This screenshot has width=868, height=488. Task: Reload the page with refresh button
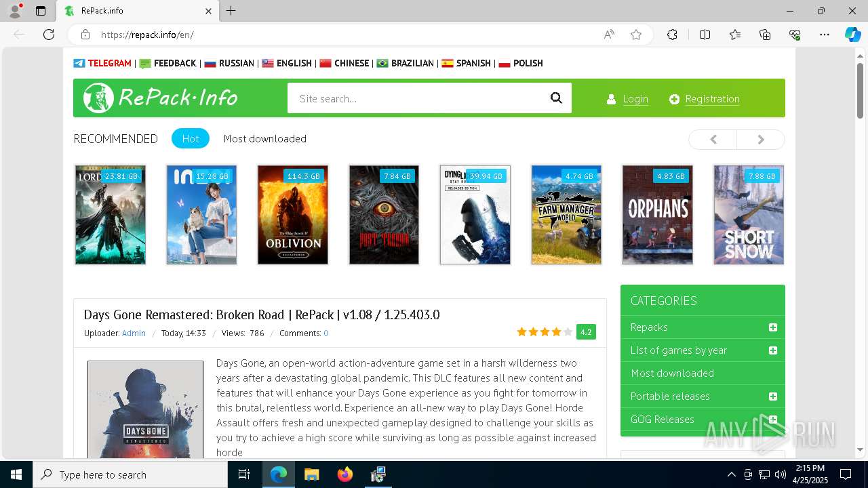[x=49, y=35]
